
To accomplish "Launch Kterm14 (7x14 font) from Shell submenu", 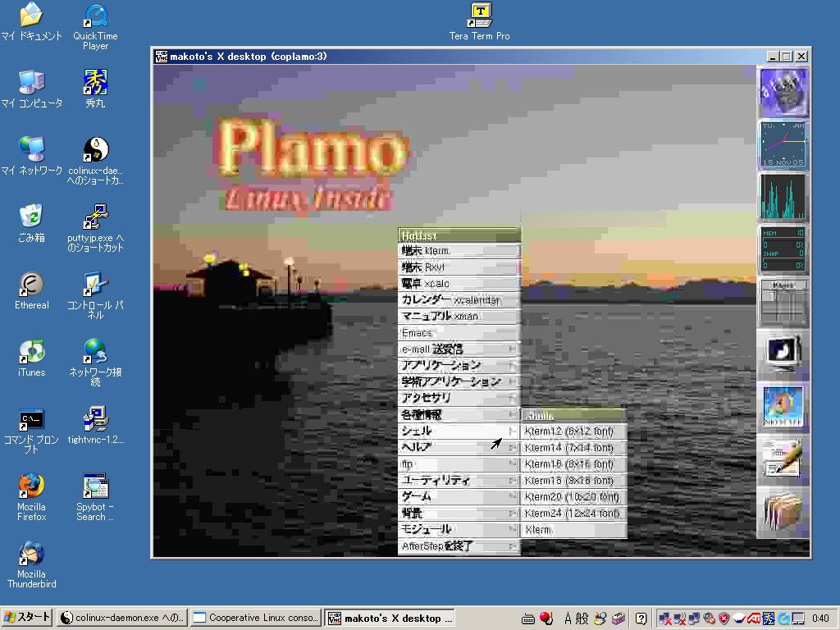I will tap(574, 448).
